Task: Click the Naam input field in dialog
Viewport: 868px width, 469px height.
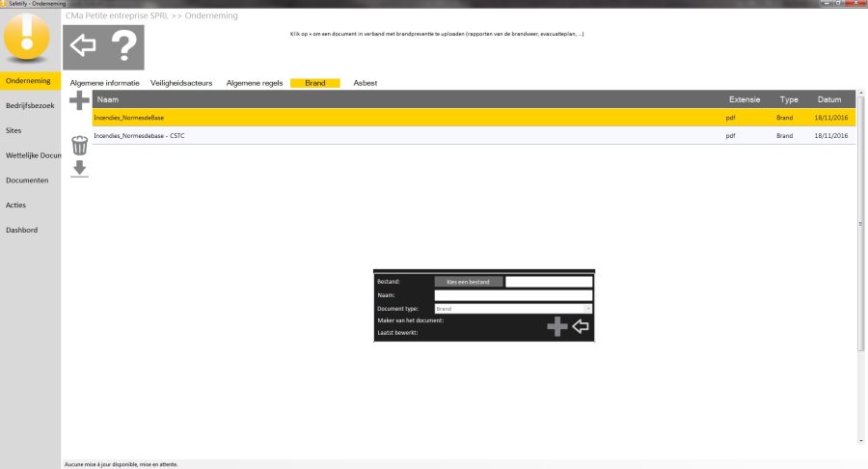Action: (x=513, y=295)
